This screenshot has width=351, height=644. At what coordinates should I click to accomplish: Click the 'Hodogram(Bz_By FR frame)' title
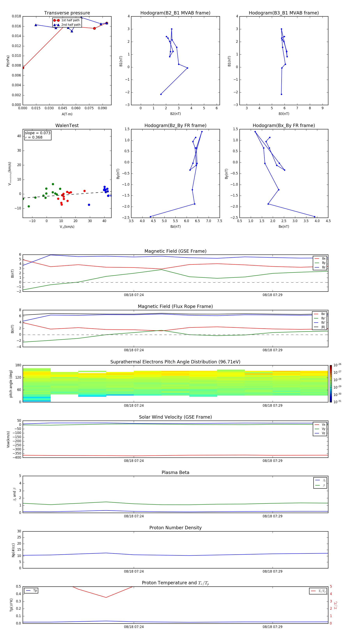[175, 125]
